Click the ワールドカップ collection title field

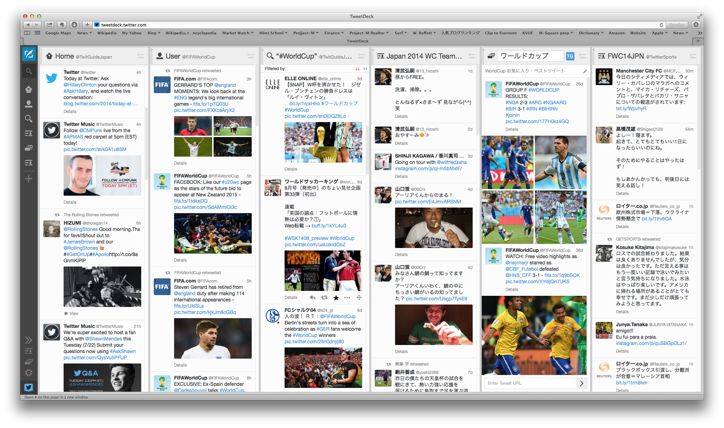[x=530, y=56]
